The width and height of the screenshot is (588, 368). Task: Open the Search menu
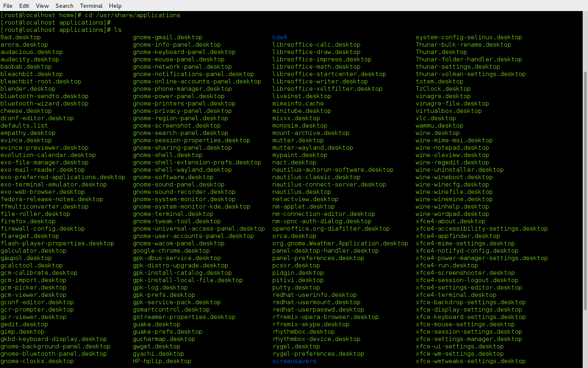[x=64, y=6]
